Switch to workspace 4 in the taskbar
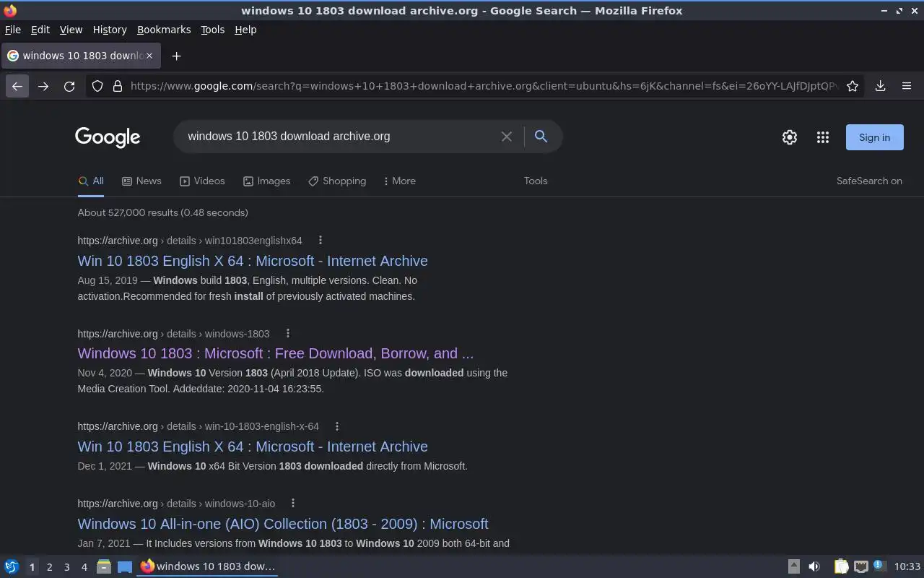Image resolution: width=924 pixels, height=578 pixels. 84,566
